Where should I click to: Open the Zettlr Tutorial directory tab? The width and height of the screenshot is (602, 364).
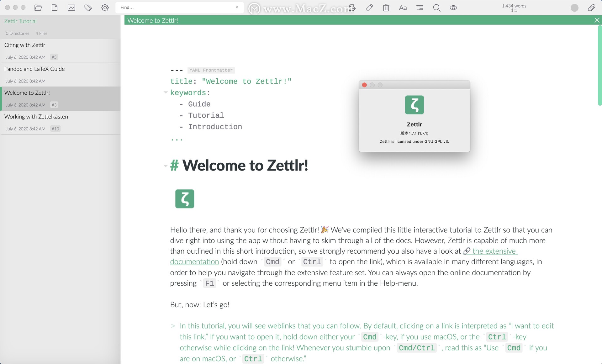21,21
